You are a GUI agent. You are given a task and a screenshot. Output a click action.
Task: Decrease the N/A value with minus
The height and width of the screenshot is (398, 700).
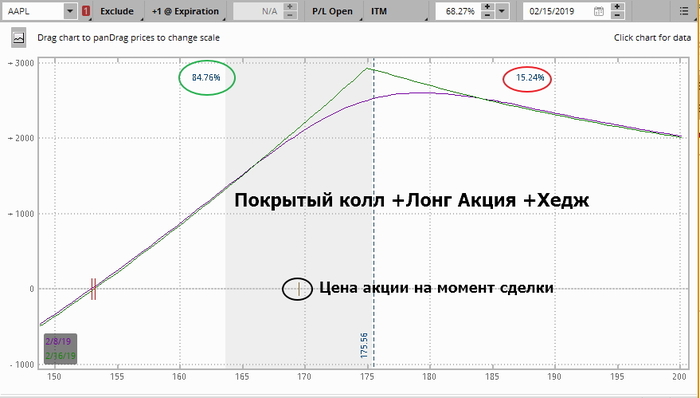pyautogui.click(x=290, y=15)
